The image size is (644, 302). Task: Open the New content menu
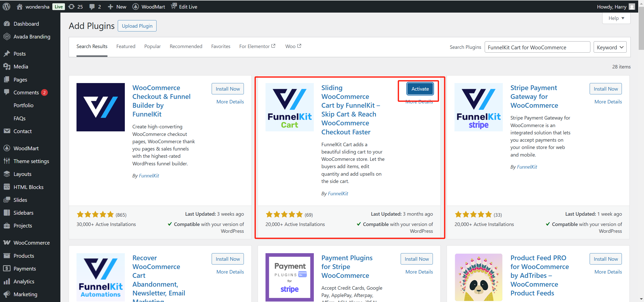(x=117, y=7)
